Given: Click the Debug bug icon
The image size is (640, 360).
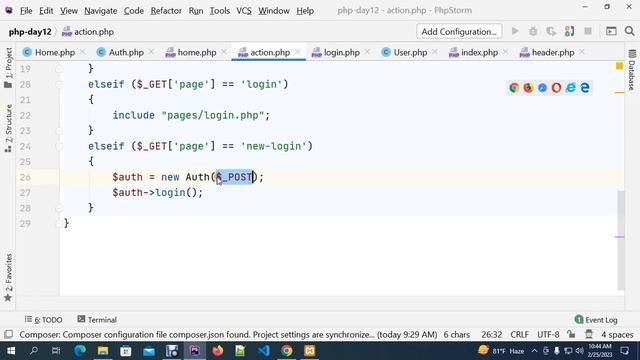Looking at the screenshot, I should point(533,31).
